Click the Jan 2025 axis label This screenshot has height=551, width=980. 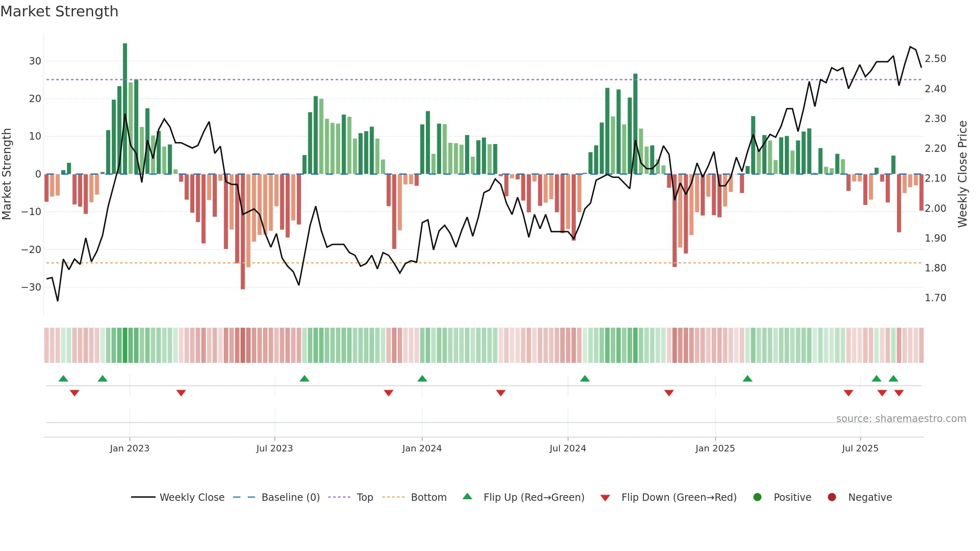pyautogui.click(x=715, y=448)
